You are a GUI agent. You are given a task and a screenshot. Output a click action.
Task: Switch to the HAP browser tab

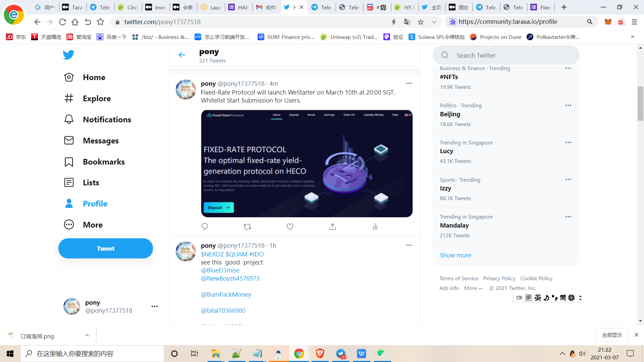click(x=238, y=7)
